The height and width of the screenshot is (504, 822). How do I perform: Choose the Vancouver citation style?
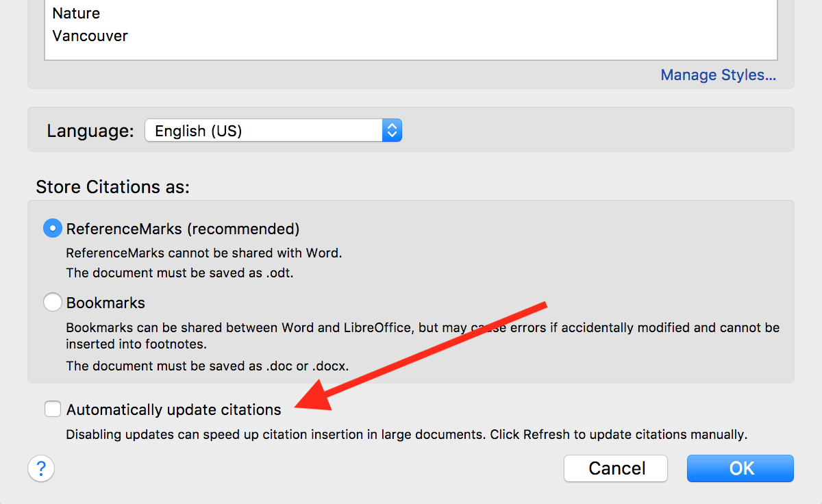click(x=90, y=36)
